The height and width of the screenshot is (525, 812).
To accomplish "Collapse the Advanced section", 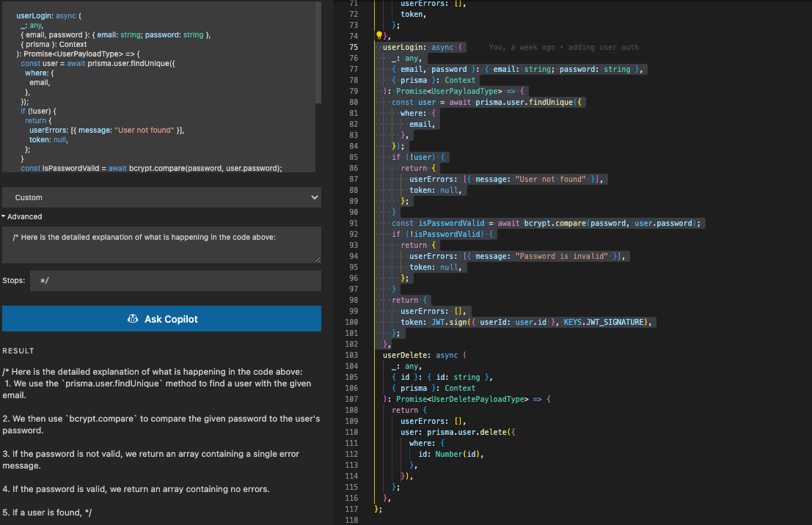I will click(22, 216).
